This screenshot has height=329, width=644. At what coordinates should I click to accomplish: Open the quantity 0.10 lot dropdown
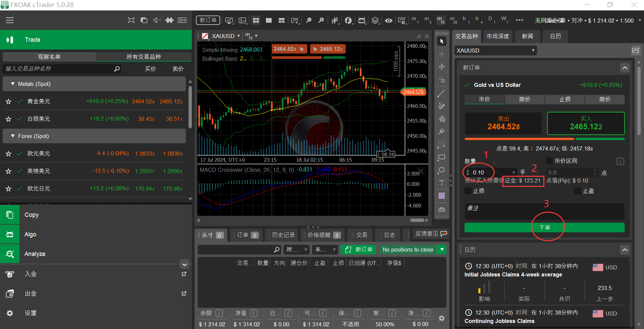tap(514, 172)
